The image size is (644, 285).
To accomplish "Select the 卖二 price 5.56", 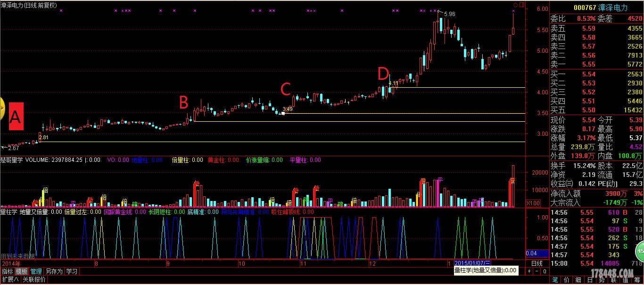I will pyautogui.click(x=589, y=55).
